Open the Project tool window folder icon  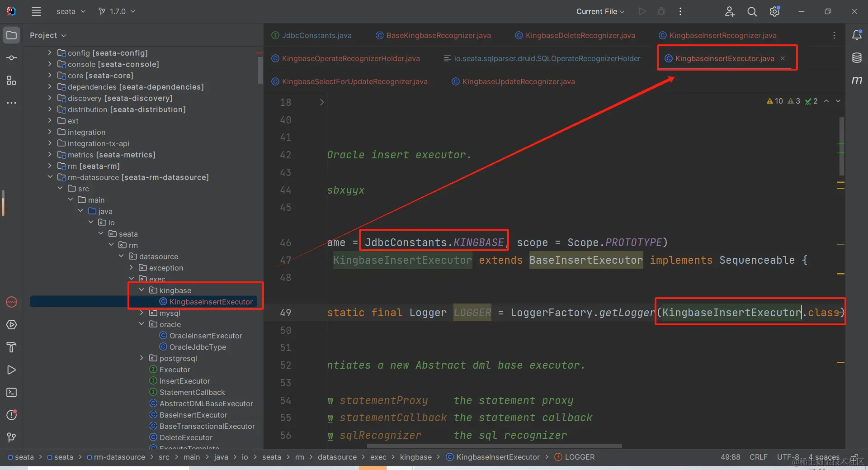click(x=12, y=35)
